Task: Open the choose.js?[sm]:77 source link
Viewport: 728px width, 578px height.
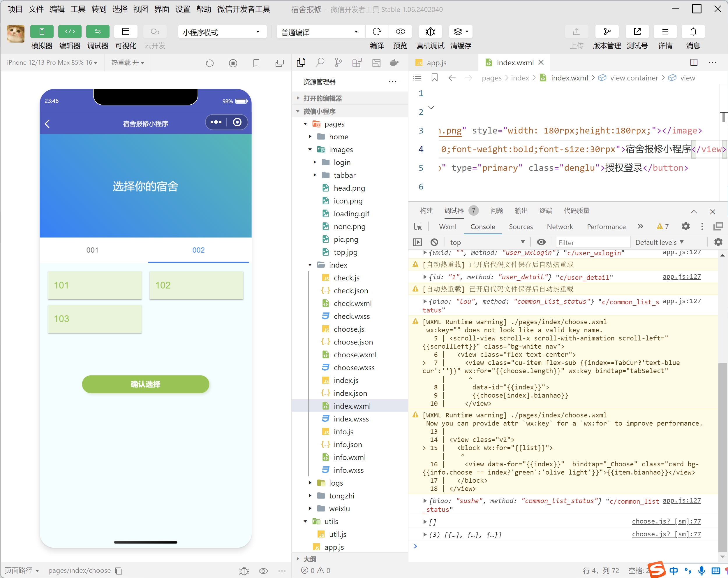Action: pyautogui.click(x=666, y=521)
